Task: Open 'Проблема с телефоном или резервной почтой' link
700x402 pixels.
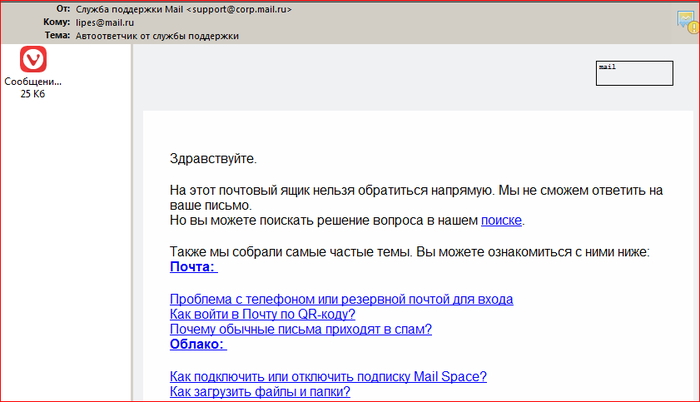Action: [x=341, y=299]
